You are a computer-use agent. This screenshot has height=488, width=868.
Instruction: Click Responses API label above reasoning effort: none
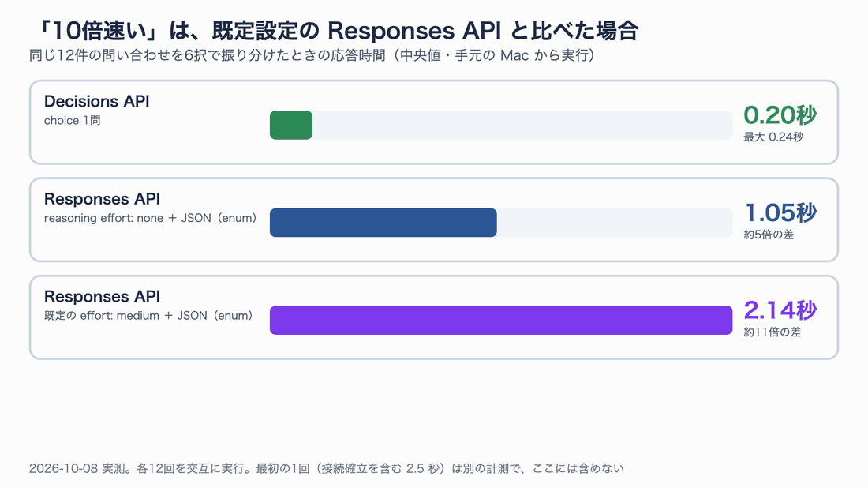click(102, 199)
